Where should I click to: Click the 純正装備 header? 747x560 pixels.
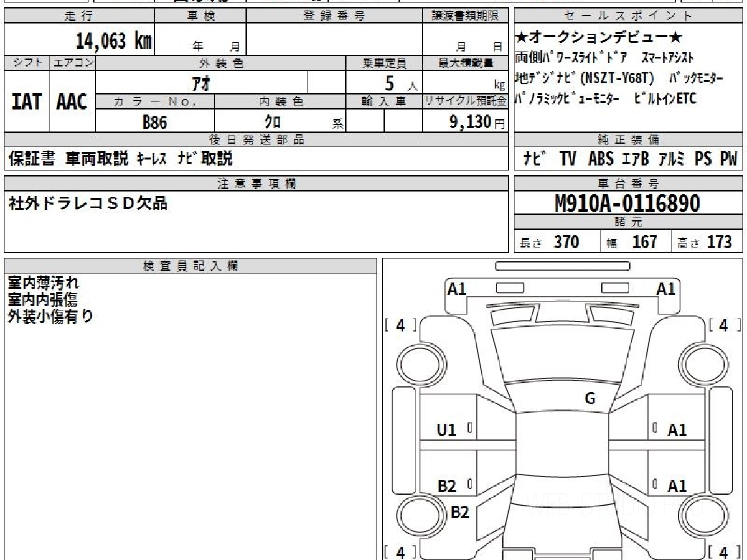629,140
